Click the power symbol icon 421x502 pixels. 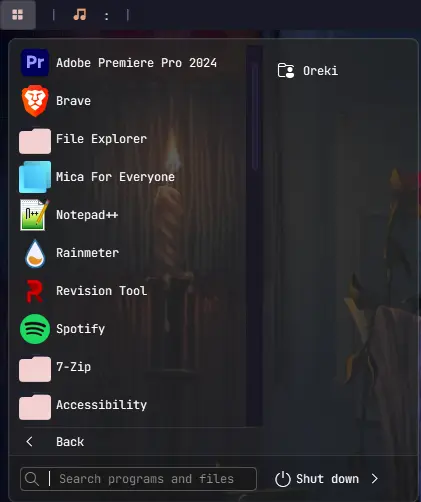[283, 479]
